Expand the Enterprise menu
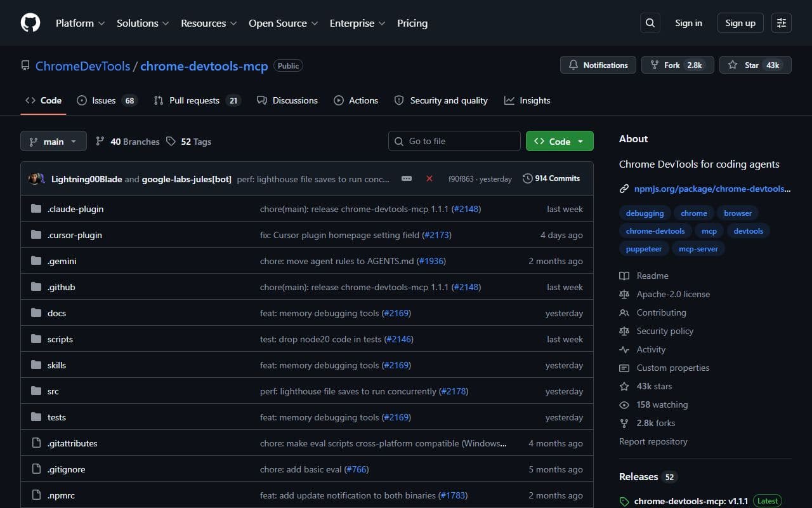Screen dimensions: 812x508 tap(358, 23)
